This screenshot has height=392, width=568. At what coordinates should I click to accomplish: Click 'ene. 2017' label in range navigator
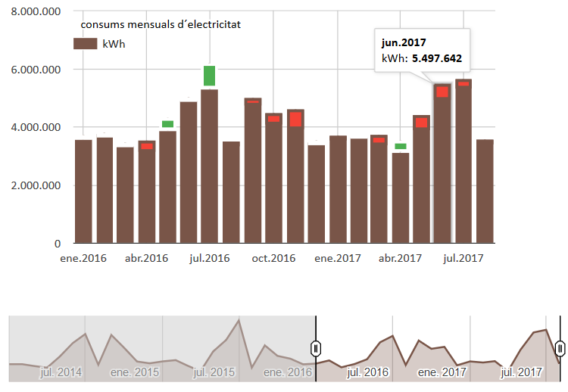click(x=442, y=372)
